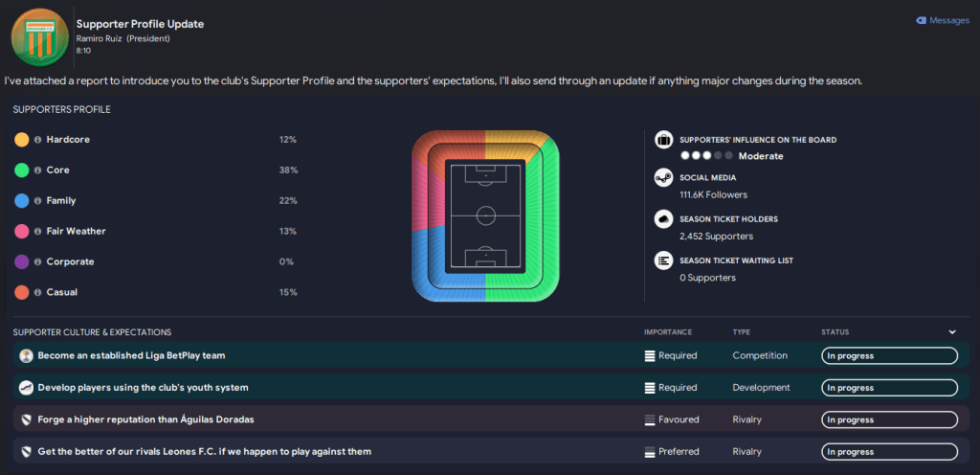Select the yellow Hardcore colour swatch
The image size is (980, 475).
21,140
